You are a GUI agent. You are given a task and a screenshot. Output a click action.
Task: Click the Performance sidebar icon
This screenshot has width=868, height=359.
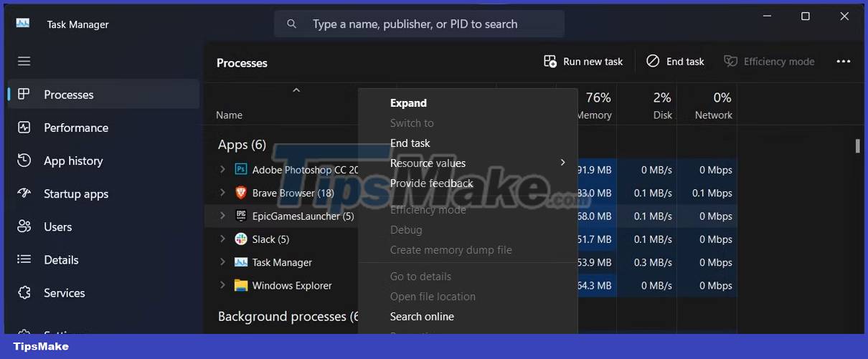click(24, 128)
